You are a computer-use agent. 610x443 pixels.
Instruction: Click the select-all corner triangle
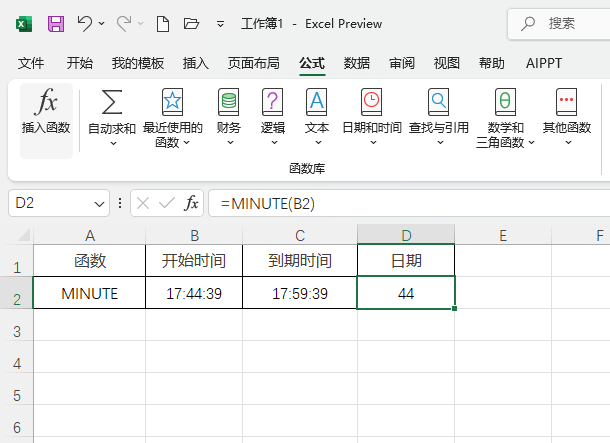tap(24, 235)
